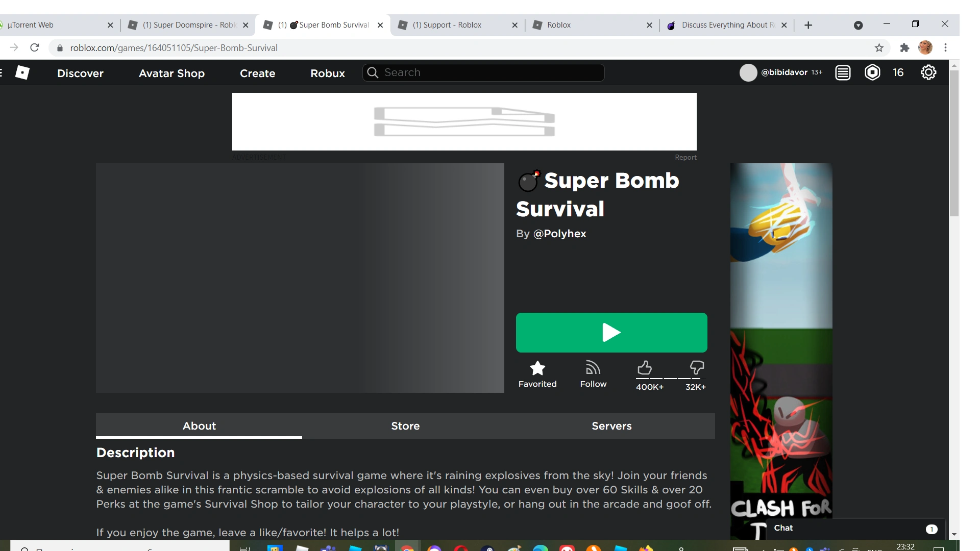The height and width of the screenshot is (551, 980).
Task: Click the thumbs up like icon
Action: coord(645,368)
